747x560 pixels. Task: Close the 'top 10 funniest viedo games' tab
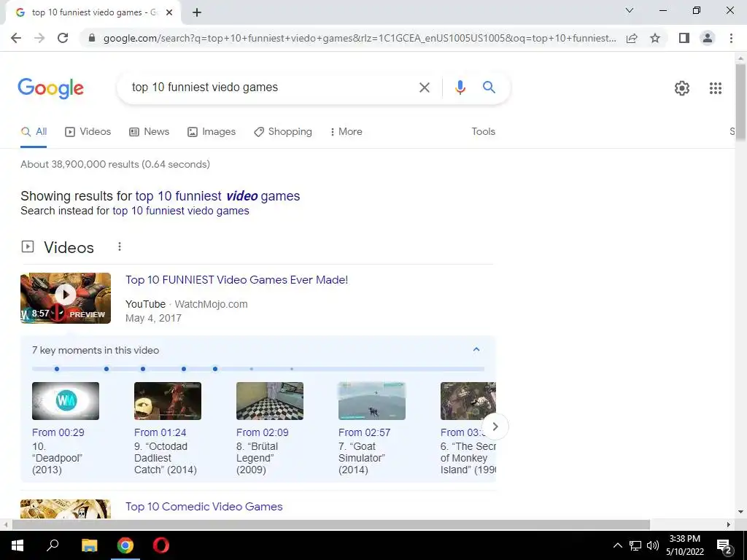[169, 13]
